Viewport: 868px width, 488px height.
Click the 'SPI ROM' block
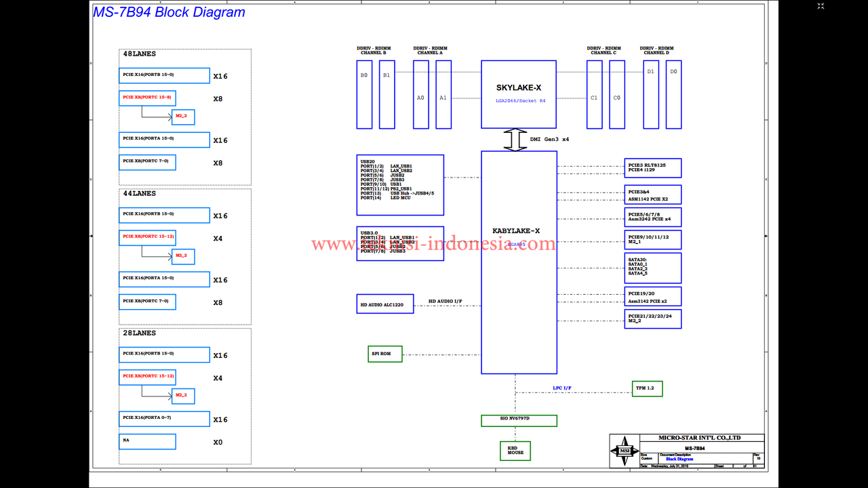tap(385, 354)
